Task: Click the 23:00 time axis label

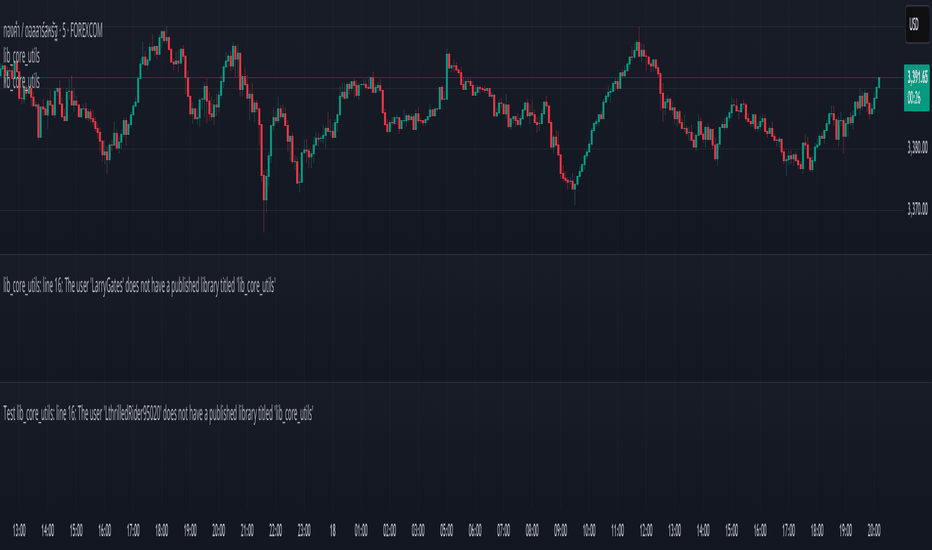Action: tap(304, 530)
